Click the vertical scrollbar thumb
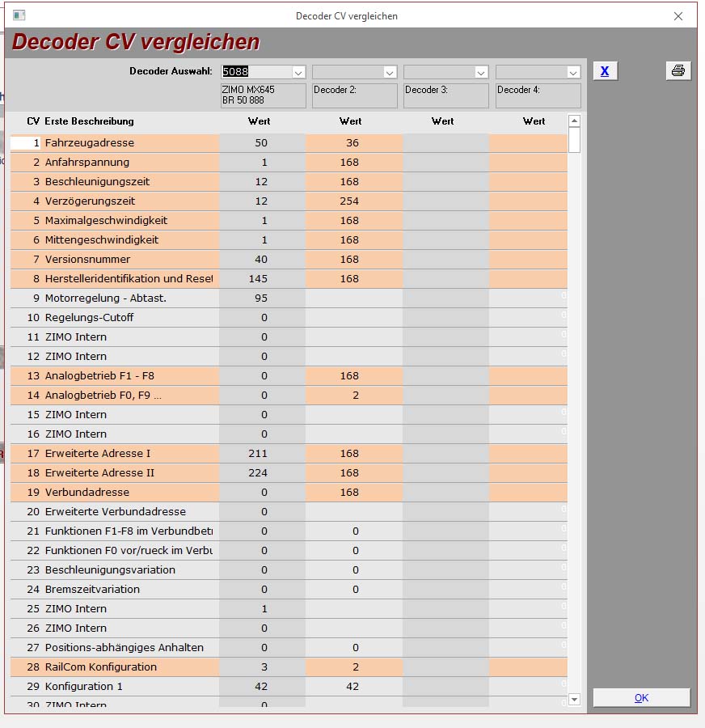 coord(574,140)
